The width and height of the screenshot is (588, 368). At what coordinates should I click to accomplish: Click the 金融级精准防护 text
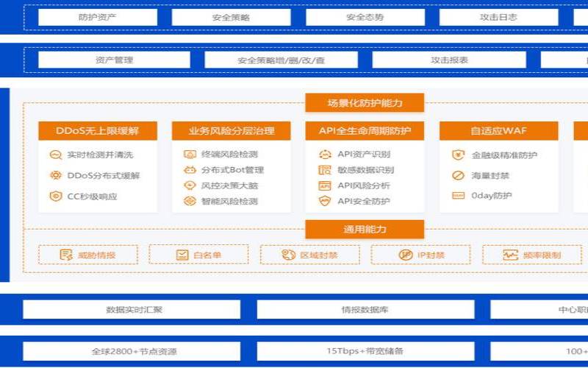click(x=504, y=155)
